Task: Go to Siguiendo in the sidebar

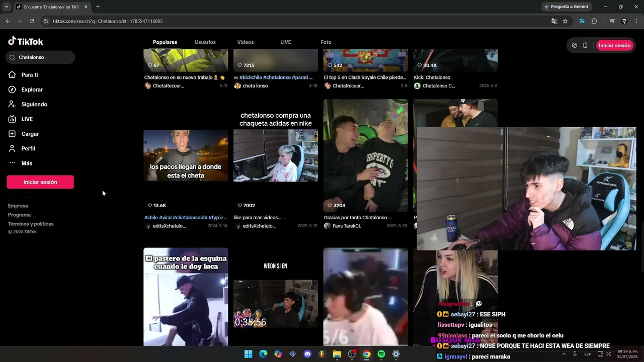Action: [x=28, y=105]
